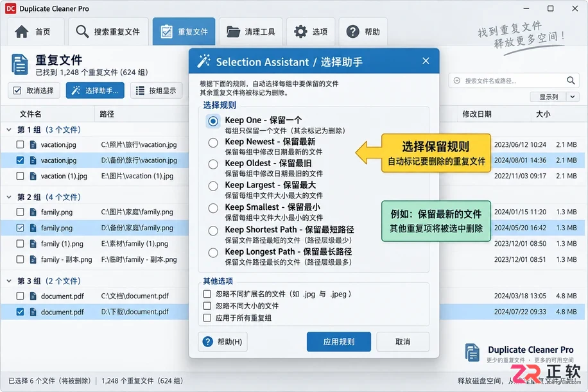This screenshot has width=588, height=392.
Task: Enable 应用于所有重复组 checkbox
Action: (x=207, y=318)
